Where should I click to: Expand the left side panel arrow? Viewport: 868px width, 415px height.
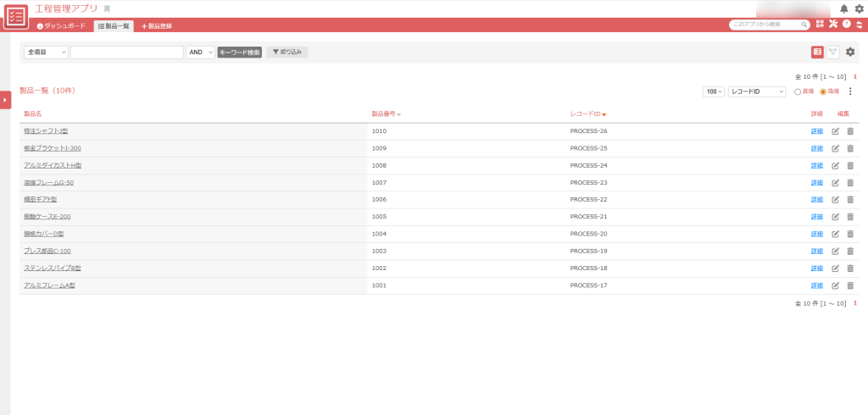pos(5,99)
